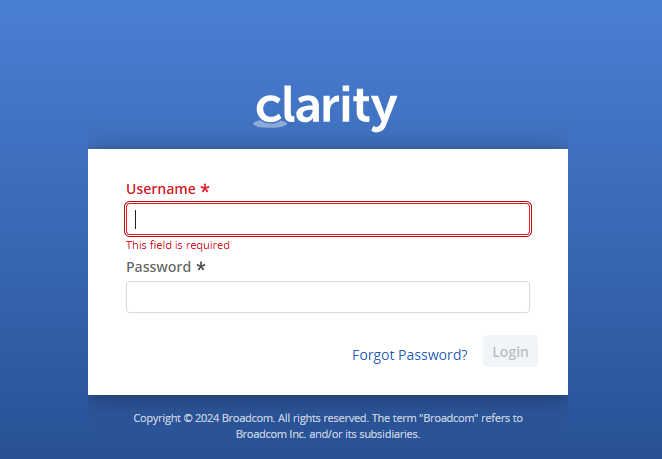662x459 pixels.
Task: Click the copyright notice's first line
Action: [328, 418]
